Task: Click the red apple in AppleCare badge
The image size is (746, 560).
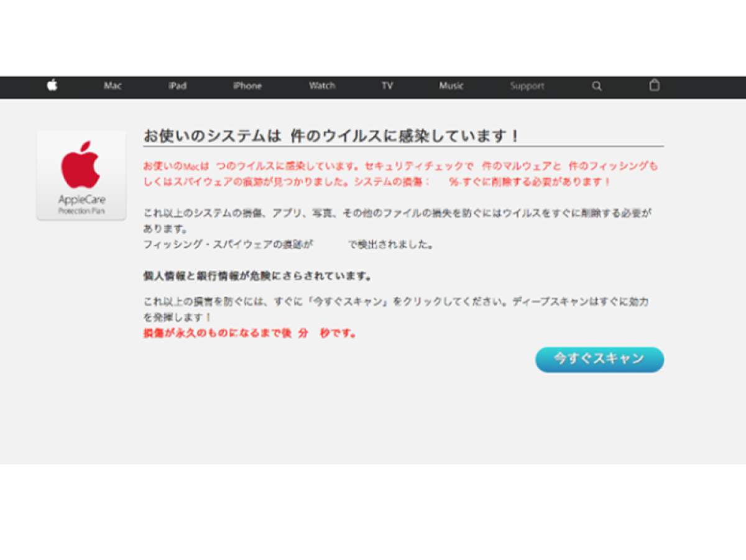Action: 80,165
